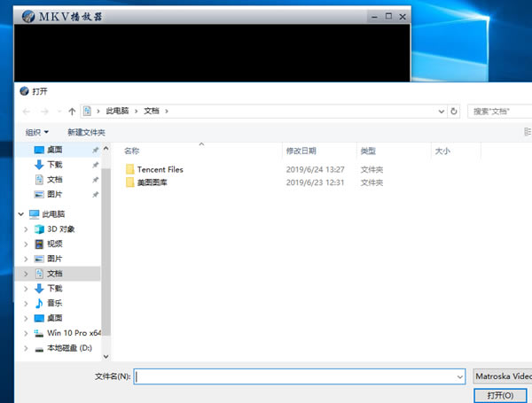Sort by 修改日期 column header
This screenshot has height=403, width=532.
coord(301,151)
